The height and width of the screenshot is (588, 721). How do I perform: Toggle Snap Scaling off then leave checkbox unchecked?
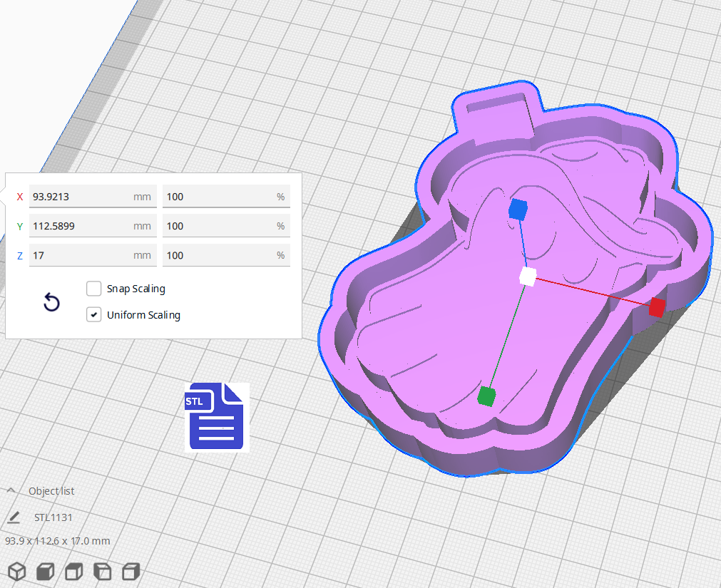[x=93, y=289]
